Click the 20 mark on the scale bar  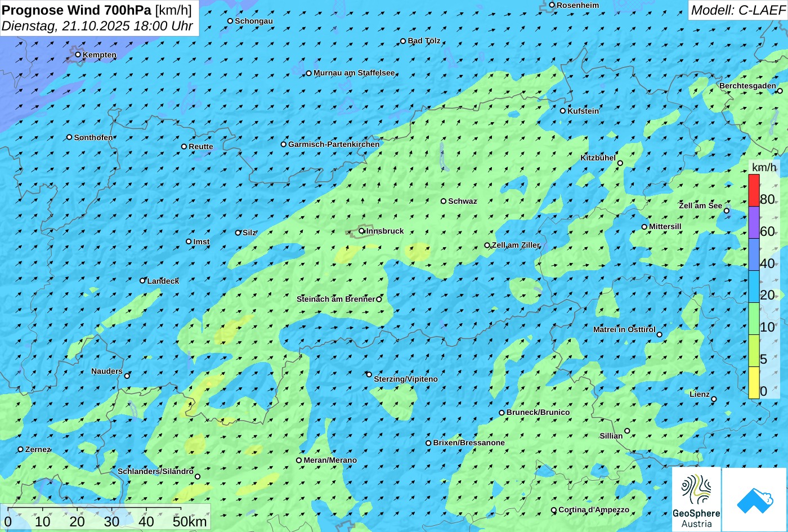(x=77, y=521)
